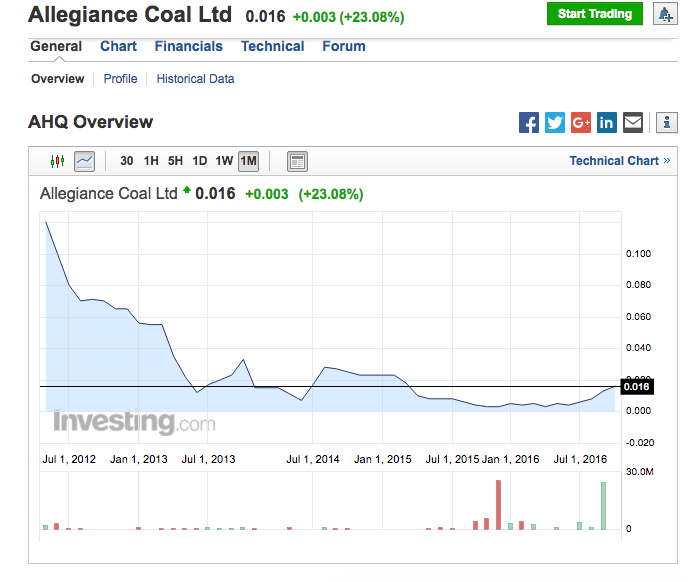
Task: Open the Technical Chart link
Action: point(620,161)
